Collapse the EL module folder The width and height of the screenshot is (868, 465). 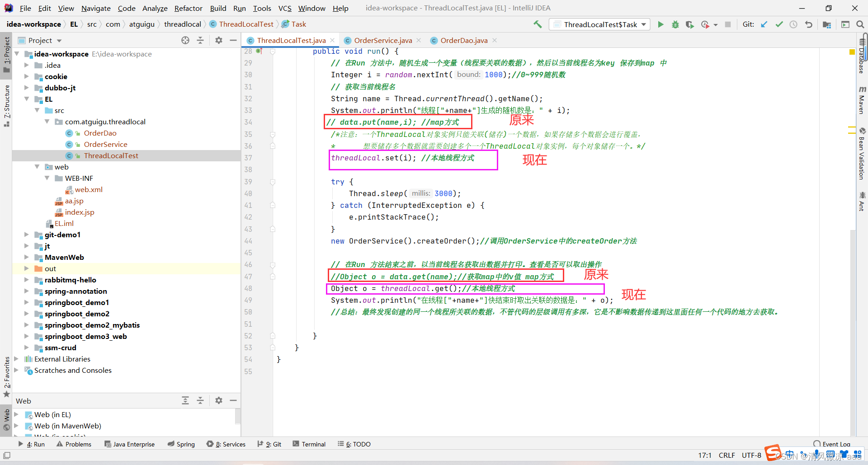coord(27,99)
